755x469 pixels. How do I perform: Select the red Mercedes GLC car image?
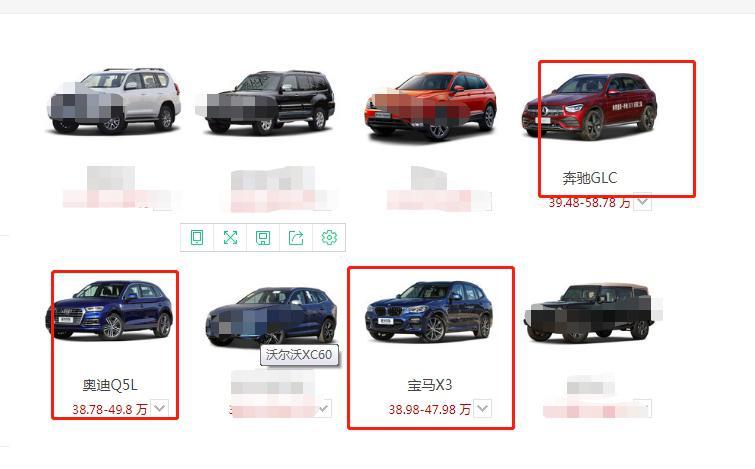click(589, 106)
